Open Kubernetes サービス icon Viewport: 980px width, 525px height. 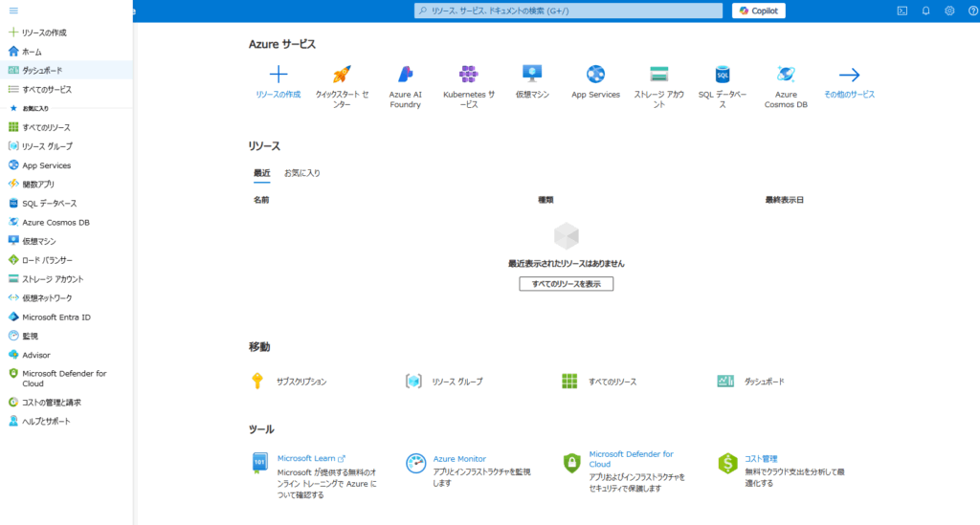[468, 75]
